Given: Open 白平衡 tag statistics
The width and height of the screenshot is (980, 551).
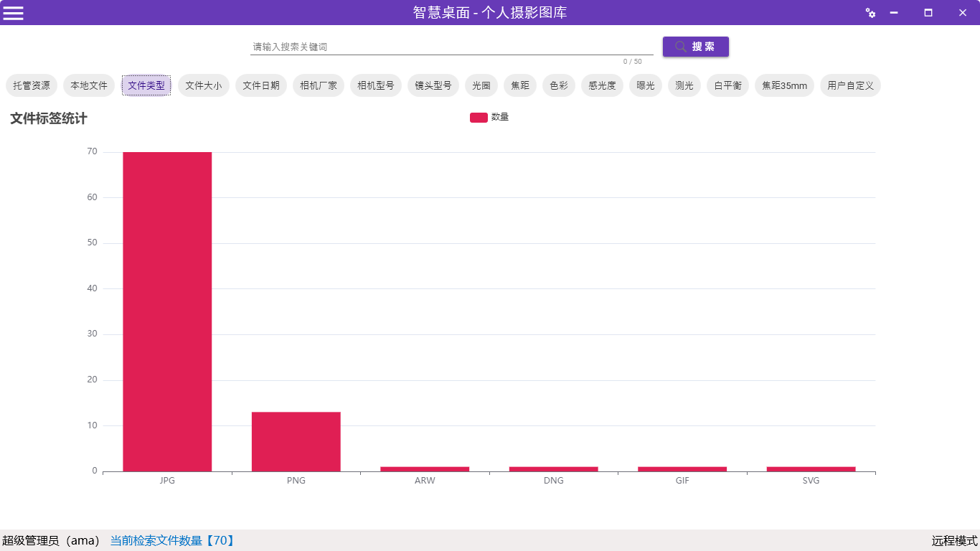Looking at the screenshot, I should (x=727, y=85).
